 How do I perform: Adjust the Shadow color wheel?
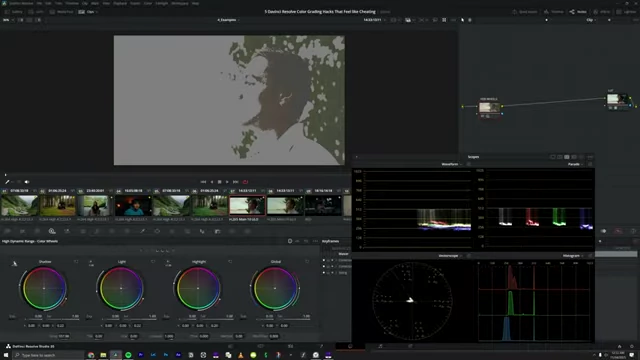(44, 288)
